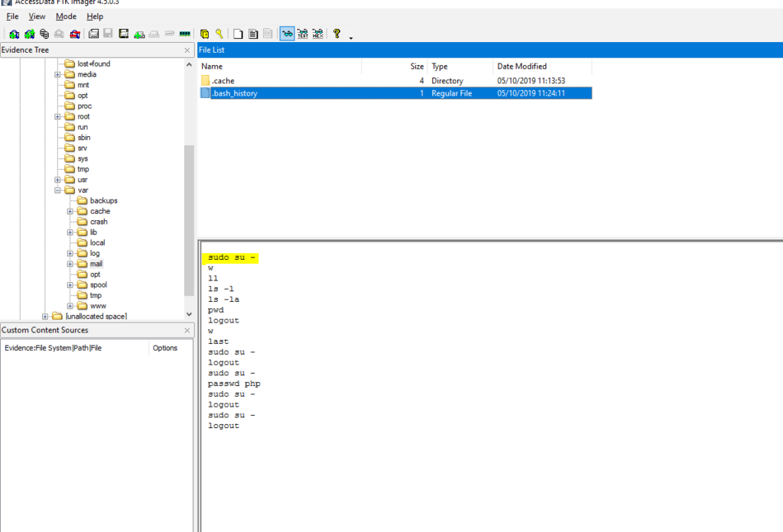Switch viewer to Text mode

[301, 34]
